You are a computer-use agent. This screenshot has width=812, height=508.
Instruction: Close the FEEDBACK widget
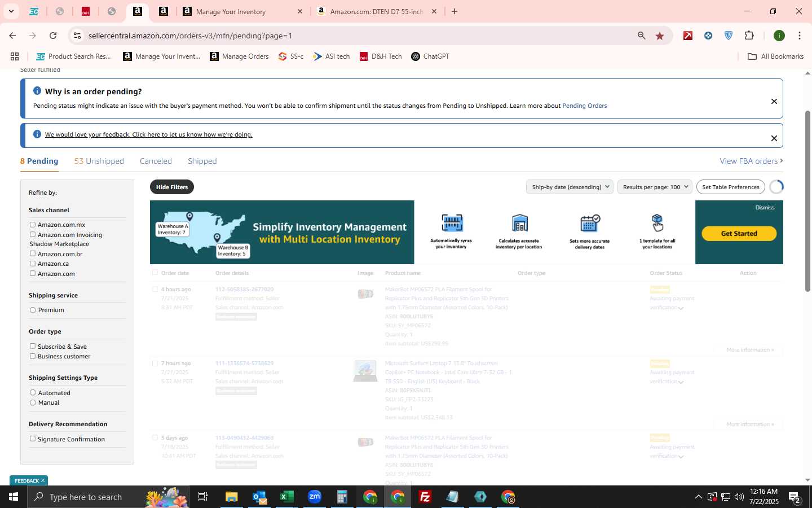43,480
